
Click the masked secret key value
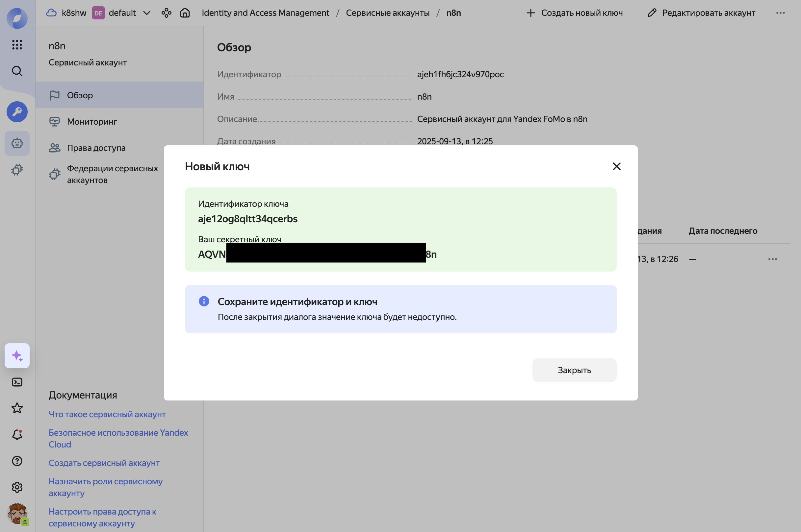pyautogui.click(x=317, y=254)
